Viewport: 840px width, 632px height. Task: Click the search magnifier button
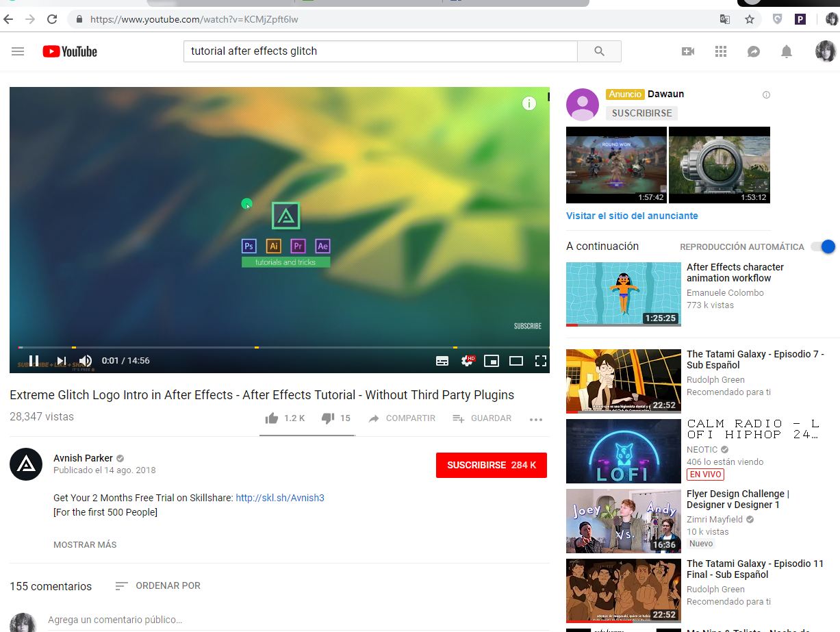(x=599, y=51)
